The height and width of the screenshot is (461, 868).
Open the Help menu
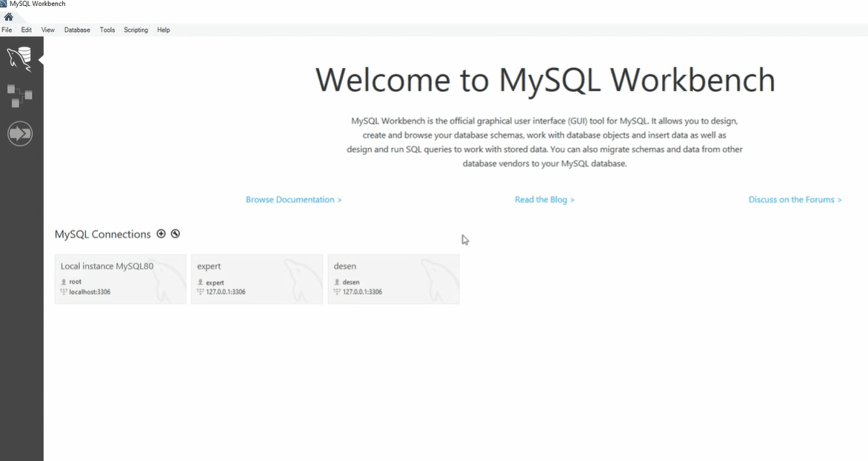[163, 30]
